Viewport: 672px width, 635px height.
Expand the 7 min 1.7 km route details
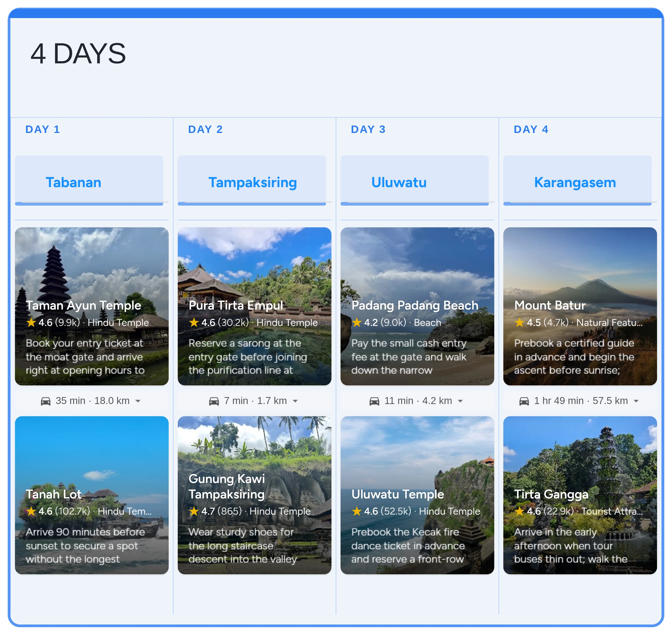(295, 402)
